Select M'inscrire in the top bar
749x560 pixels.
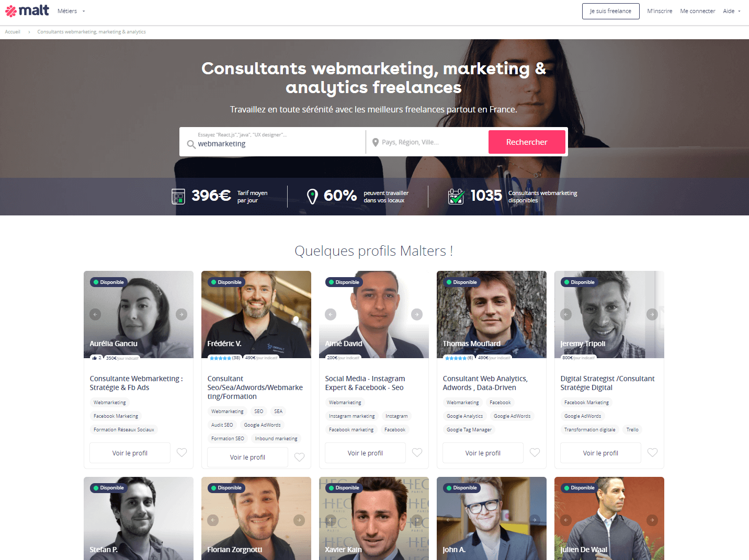(660, 11)
